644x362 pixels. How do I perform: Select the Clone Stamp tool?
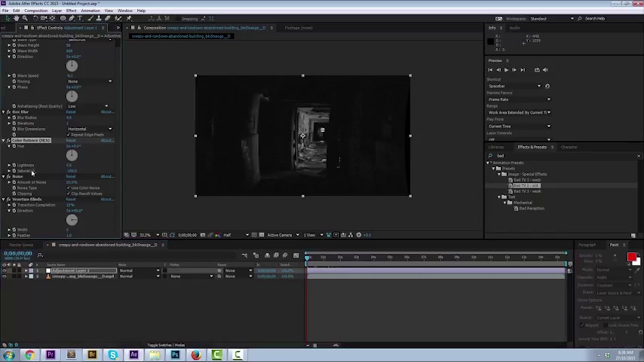click(99, 19)
